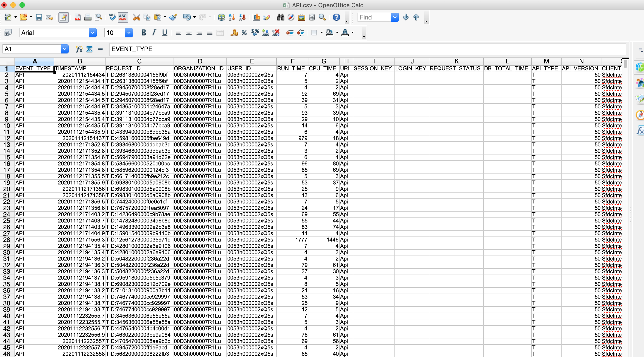Open the Navigator compass icon
The width and height of the screenshot is (644, 357).
[x=291, y=17]
